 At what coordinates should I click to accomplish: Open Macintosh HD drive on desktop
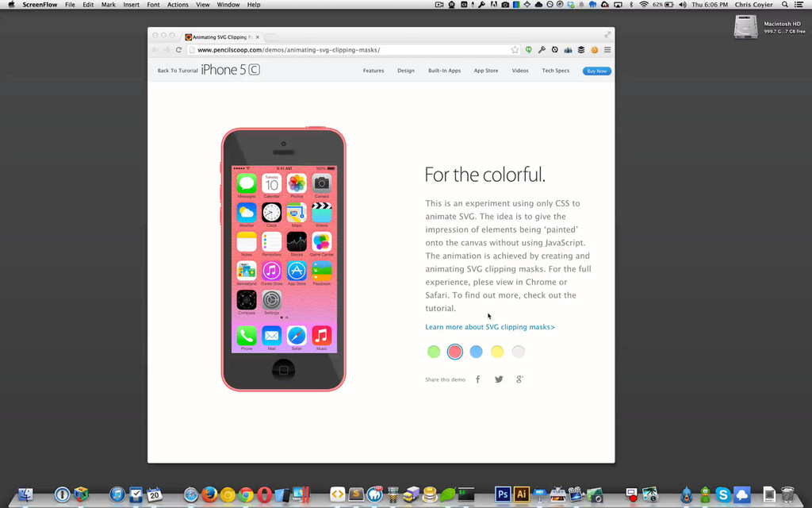745,26
